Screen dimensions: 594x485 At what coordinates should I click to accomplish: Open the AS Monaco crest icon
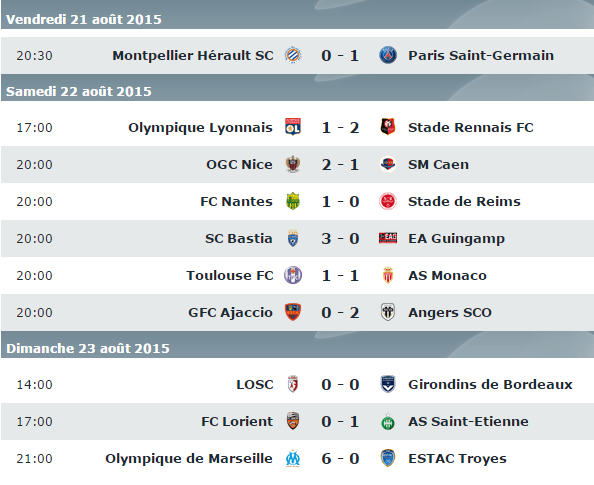pos(388,275)
